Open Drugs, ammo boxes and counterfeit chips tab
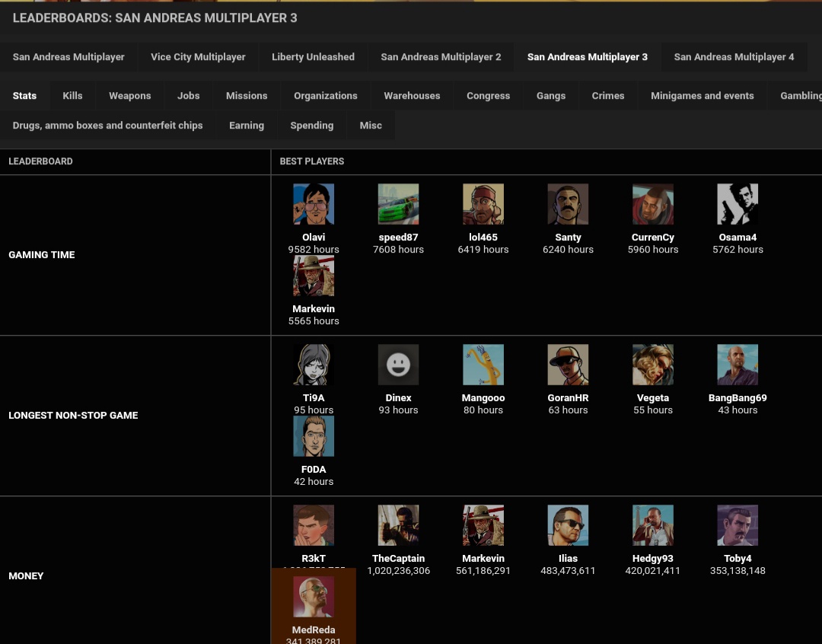This screenshot has width=822, height=644. coord(107,126)
